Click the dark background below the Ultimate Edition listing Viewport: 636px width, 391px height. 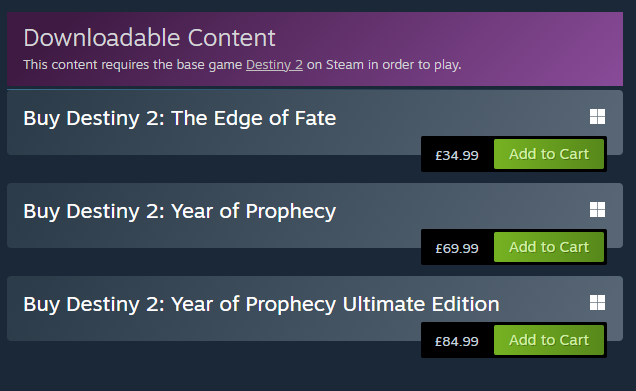click(316, 373)
